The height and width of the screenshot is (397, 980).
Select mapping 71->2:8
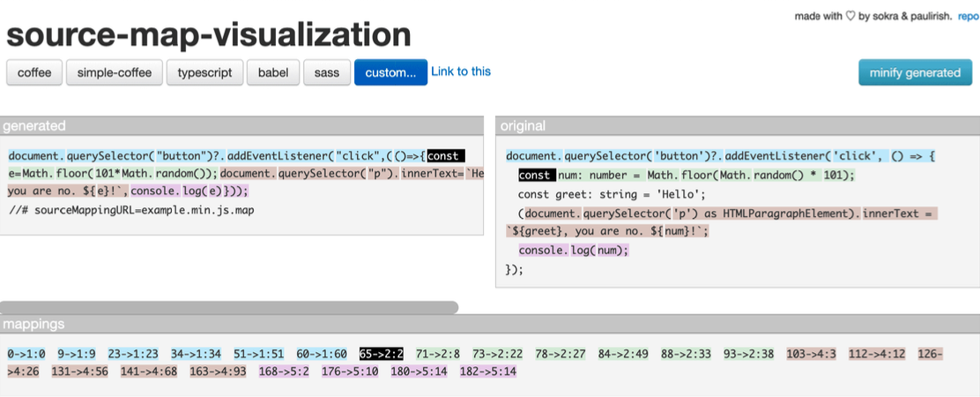pyautogui.click(x=438, y=354)
